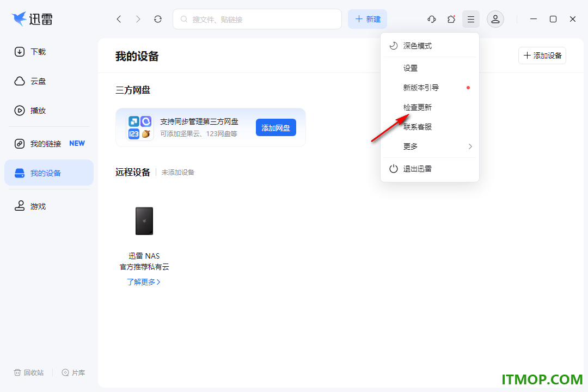Click the 新建 button
This screenshot has height=392, width=588.
[x=367, y=19]
